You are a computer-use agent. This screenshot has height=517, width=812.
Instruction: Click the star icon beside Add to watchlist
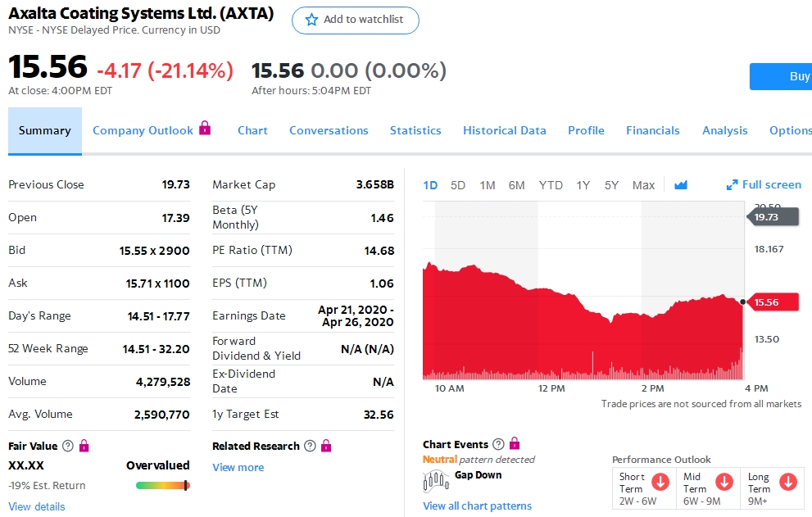(x=311, y=20)
